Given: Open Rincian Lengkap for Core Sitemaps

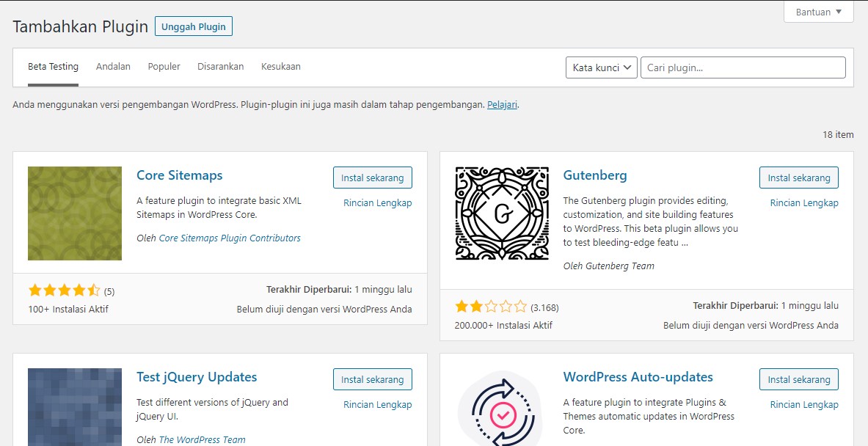Looking at the screenshot, I should click(x=378, y=203).
